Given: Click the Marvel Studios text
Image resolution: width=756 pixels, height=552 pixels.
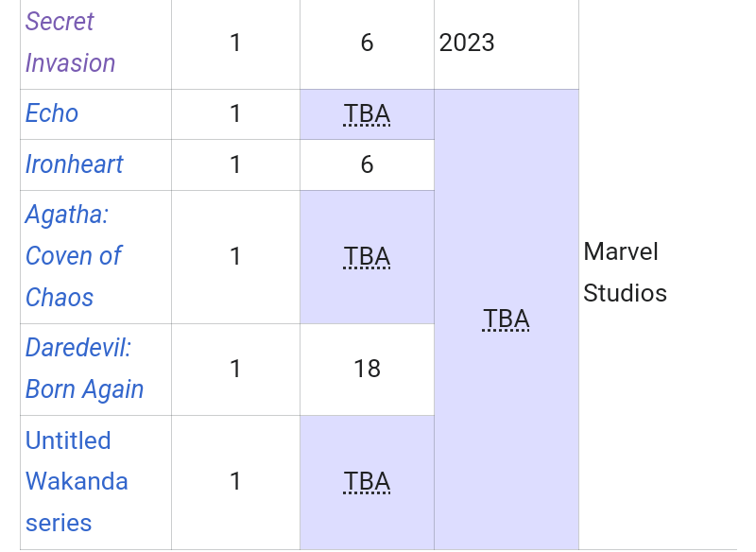Looking at the screenshot, I should coord(625,272).
